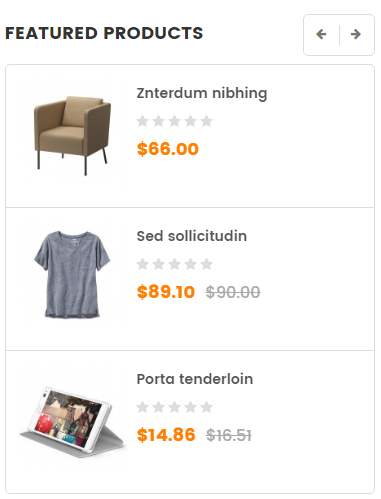Click the Featured Products heading
Image resolution: width=381 pixels, height=499 pixels.
click(104, 33)
